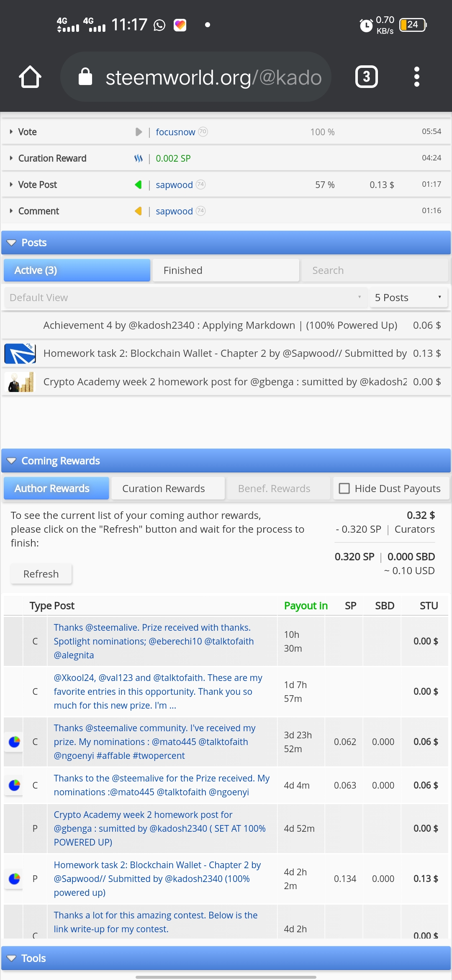Open the Default View dropdown
This screenshot has height=980, width=452.
tap(185, 297)
